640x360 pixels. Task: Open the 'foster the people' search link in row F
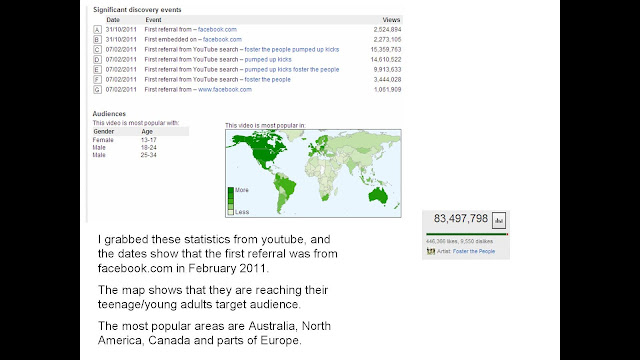coord(267,80)
